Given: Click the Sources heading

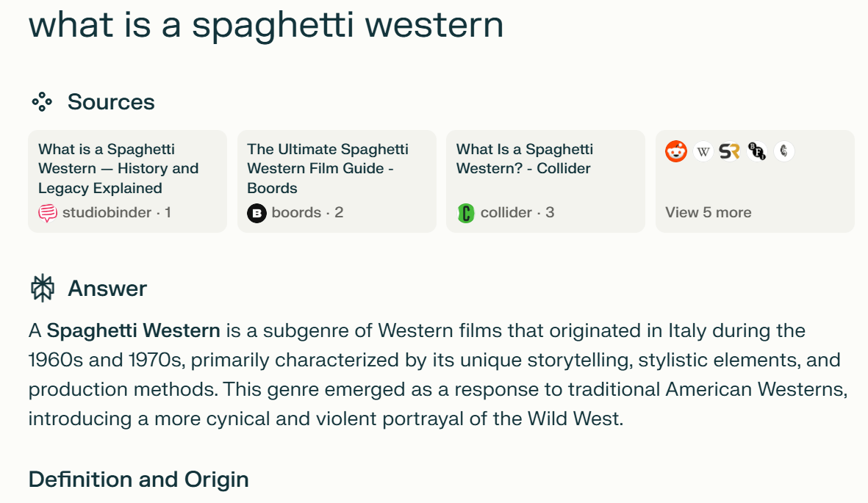Looking at the screenshot, I should click(x=111, y=102).
